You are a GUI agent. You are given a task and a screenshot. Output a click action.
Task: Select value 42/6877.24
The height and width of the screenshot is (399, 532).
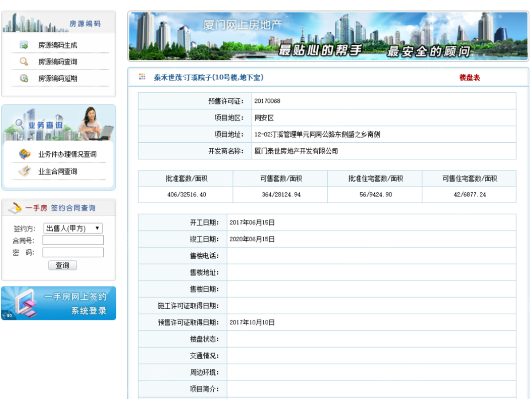[x=469, y=195]
